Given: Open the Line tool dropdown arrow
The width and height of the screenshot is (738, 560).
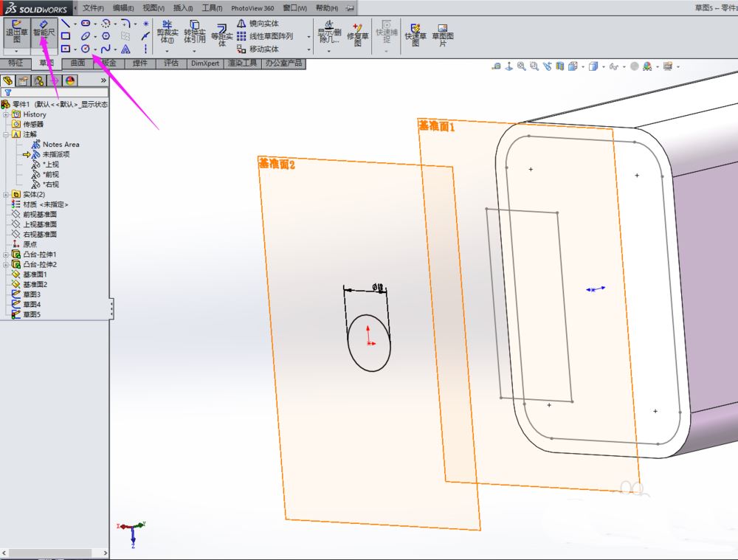Looking at the screenshot, I should 75,24.
